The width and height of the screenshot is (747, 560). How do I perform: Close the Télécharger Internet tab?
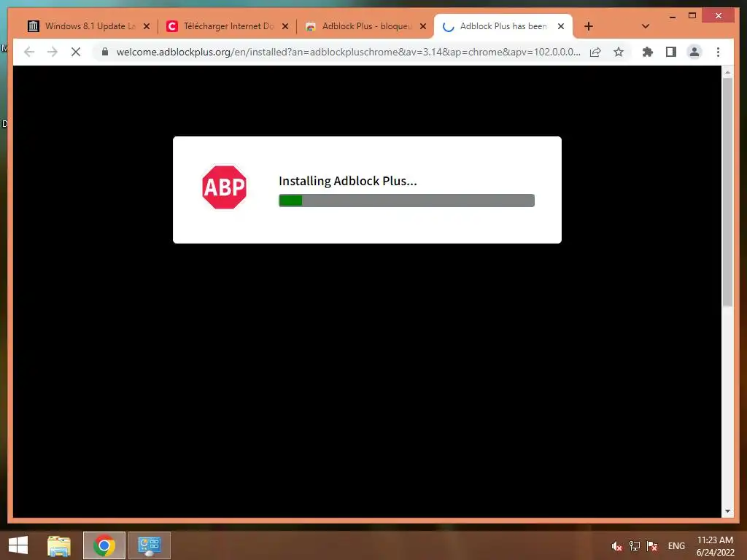(x=285, y=26)
